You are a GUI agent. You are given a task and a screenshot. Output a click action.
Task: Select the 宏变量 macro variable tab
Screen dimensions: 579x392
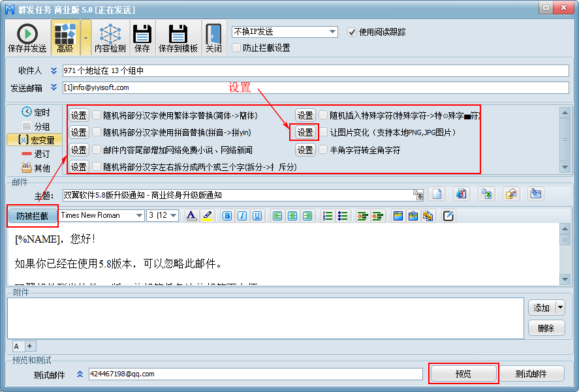coord(35,140)
